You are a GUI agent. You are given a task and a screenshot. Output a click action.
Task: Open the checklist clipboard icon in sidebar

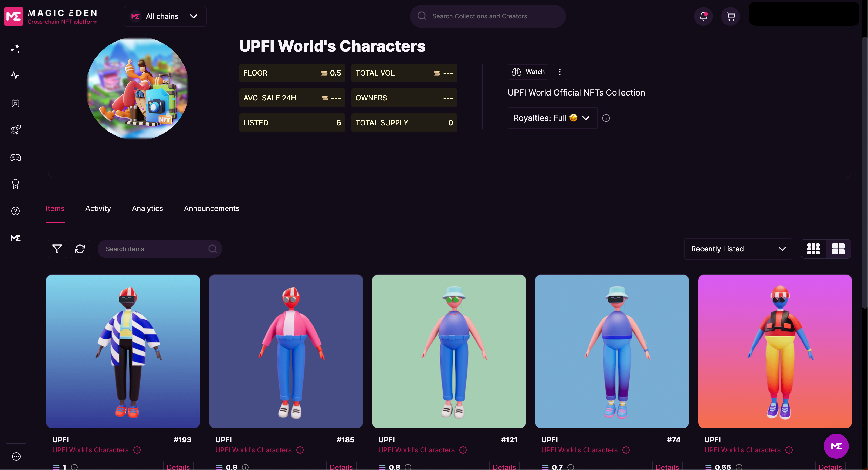(16, 103)
